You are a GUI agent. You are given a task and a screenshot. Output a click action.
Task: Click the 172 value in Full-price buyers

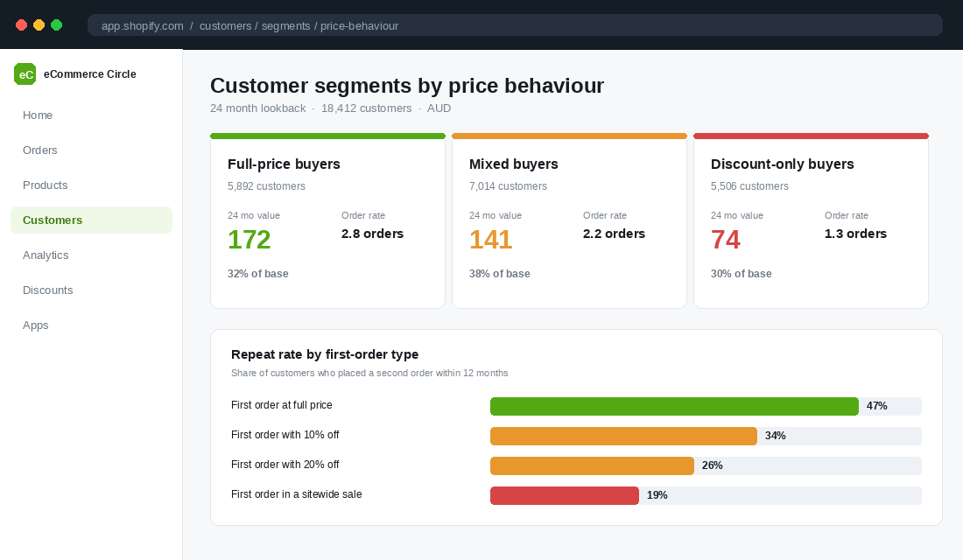coord(250,240)
